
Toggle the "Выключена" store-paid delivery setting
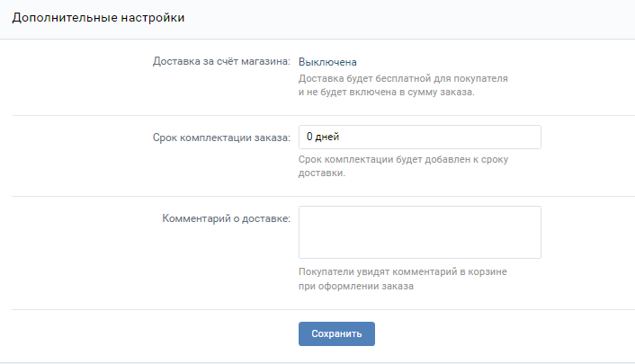(327, 62)
